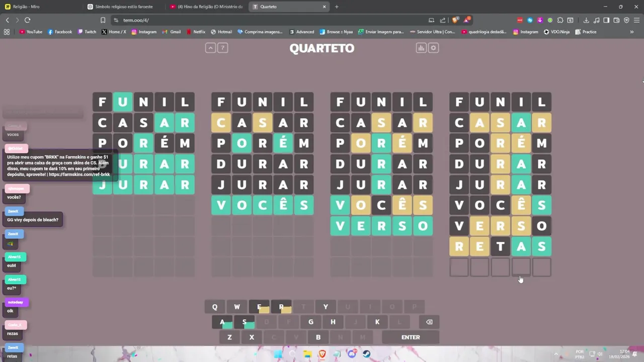Screen dimensions: 644x362
Task: Click the S key on the game keyboard
Action: pos(245,322)
